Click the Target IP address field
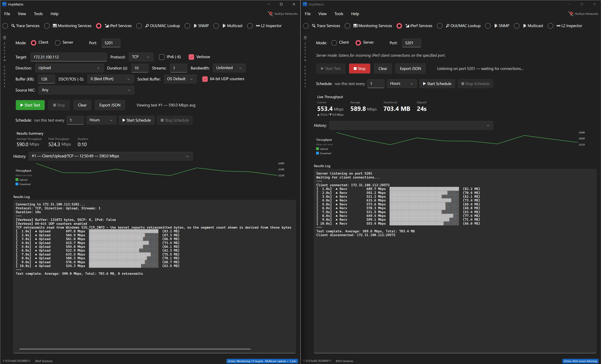Viewport: 601px width, 364px height. click(x=69, y=57)
